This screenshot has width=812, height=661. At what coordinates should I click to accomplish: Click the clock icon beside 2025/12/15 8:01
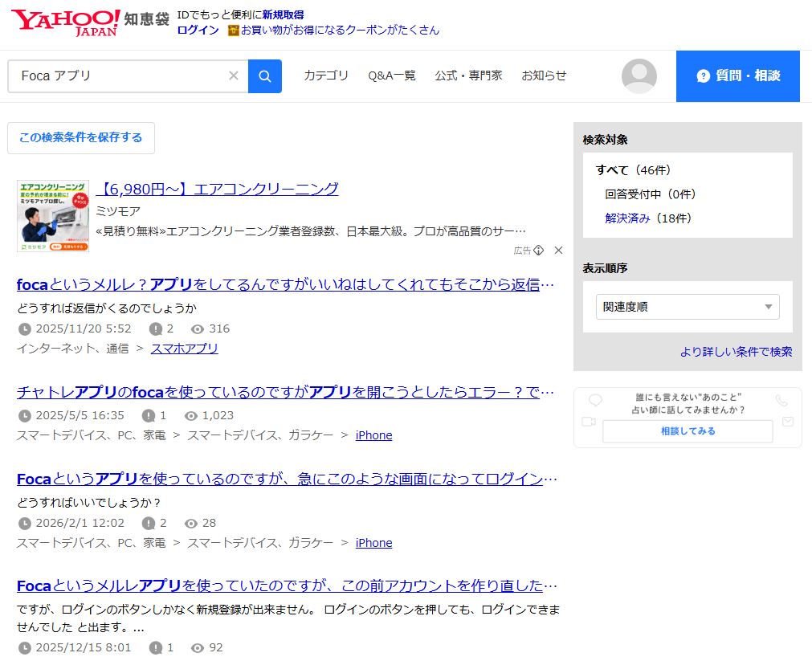tap(24, 648)
